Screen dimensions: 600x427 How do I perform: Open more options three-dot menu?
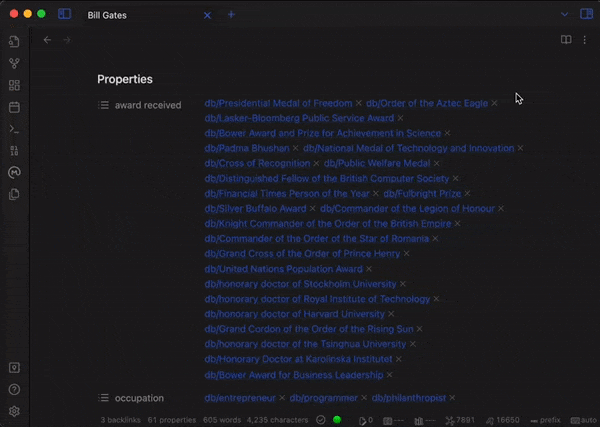click(x=584, y=39)
